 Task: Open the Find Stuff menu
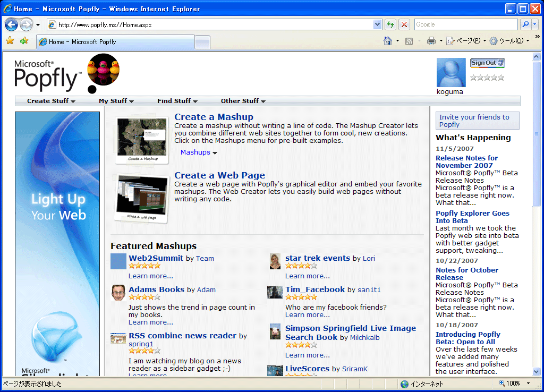(177, 101)
